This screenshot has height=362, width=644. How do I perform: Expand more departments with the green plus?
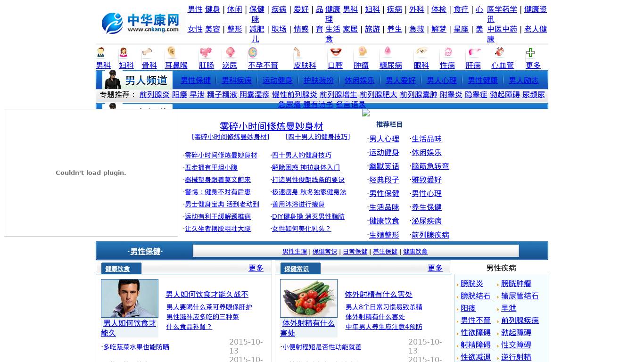click(x=531, y=52)
